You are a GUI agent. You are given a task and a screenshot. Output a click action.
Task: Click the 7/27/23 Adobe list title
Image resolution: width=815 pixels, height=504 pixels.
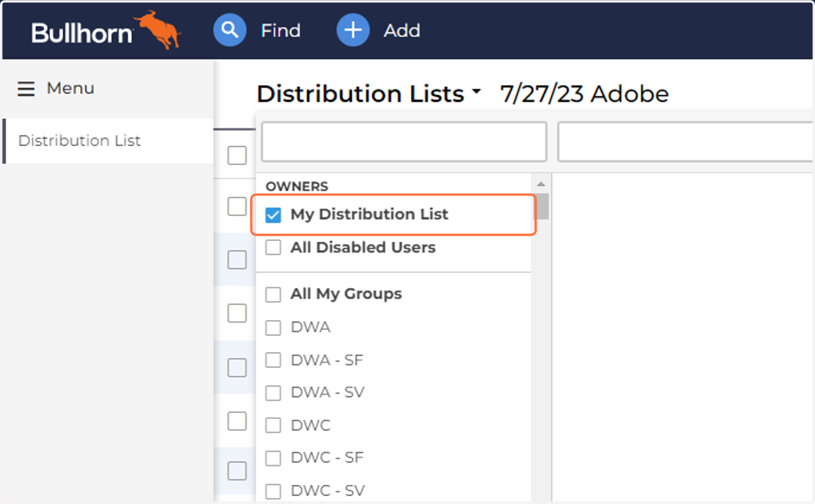pos(584,94)
